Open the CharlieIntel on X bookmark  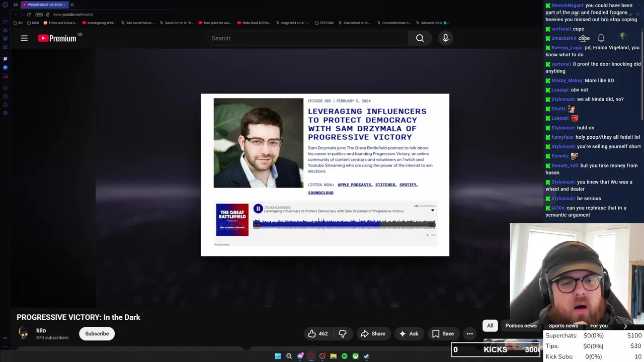(354, 23)
